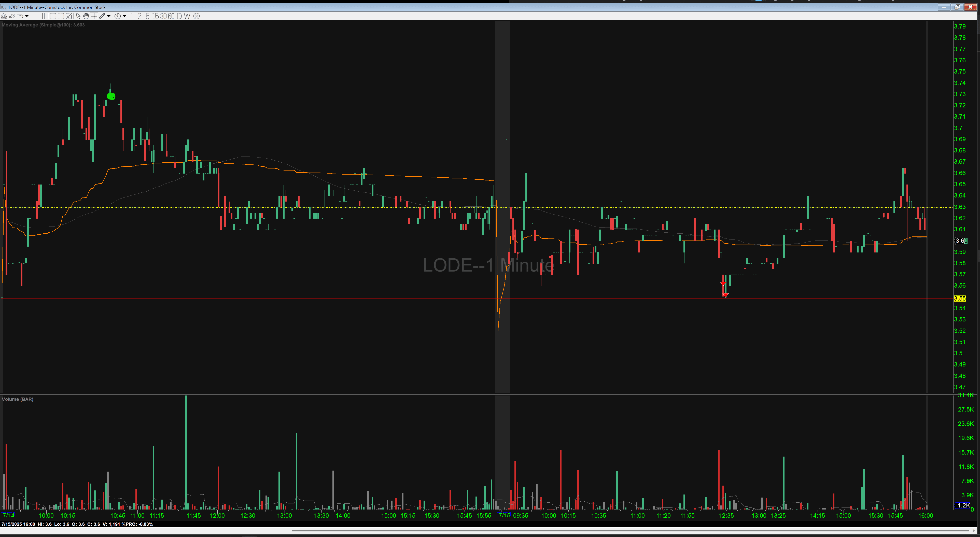
Task: Select the hand pan tool
Action: pos(86,16)
